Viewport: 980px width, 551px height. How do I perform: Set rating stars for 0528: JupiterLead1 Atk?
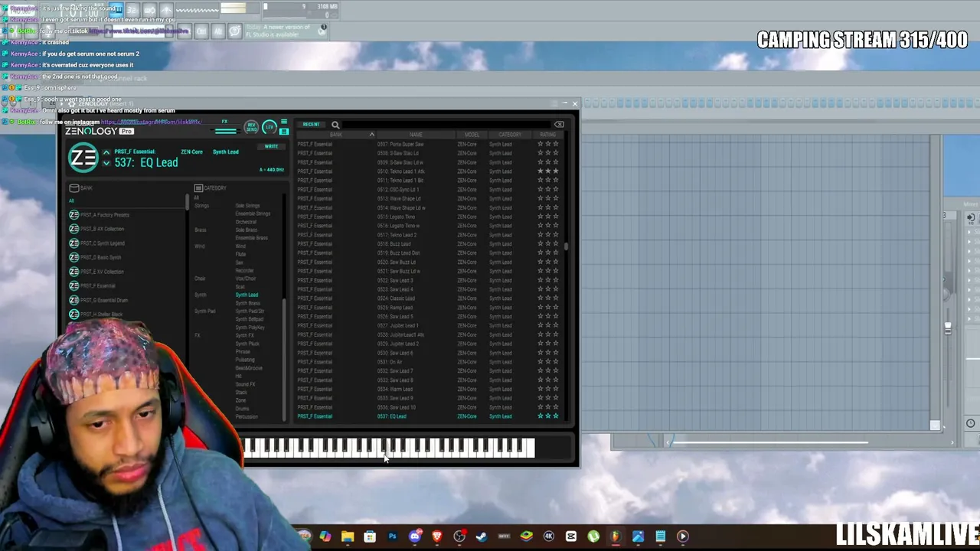pyautogui.click(x=548, y=334)
